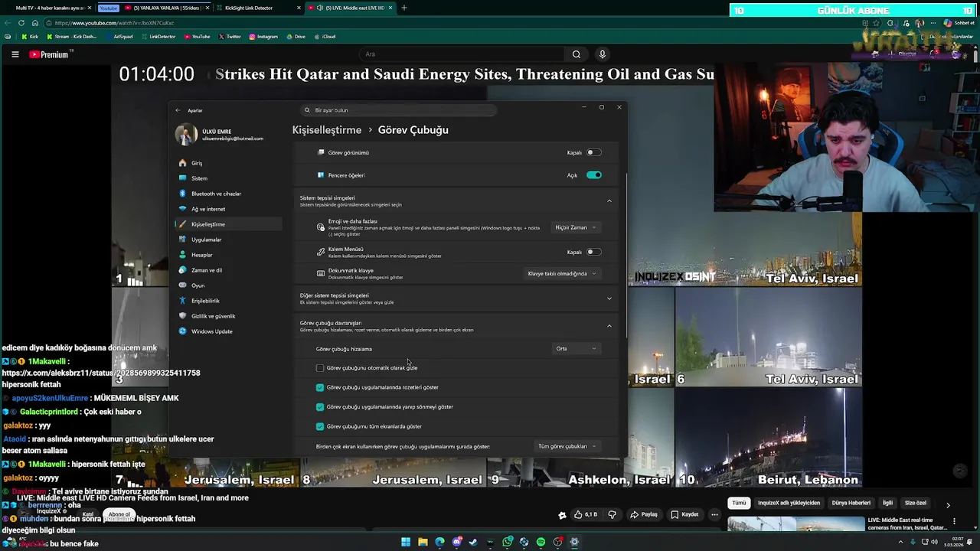Open Bluetooth ve cihazlar settings
Screen dimensions: 980x551
228,194
